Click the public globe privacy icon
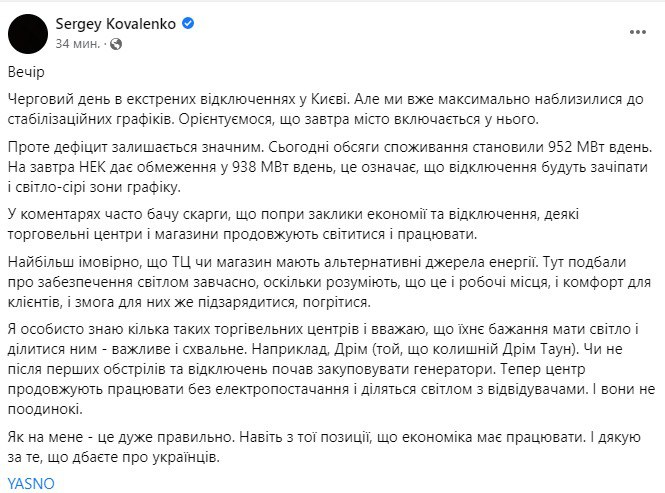 point(117,44)
